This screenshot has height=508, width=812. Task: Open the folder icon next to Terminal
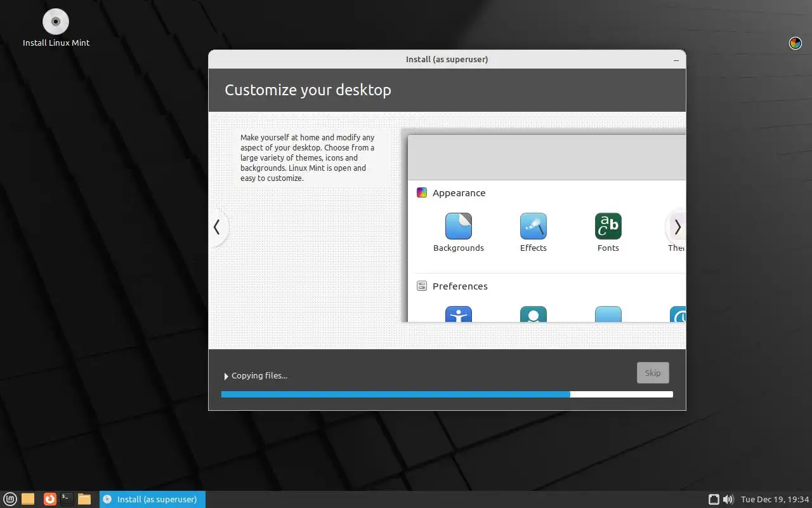84,499
